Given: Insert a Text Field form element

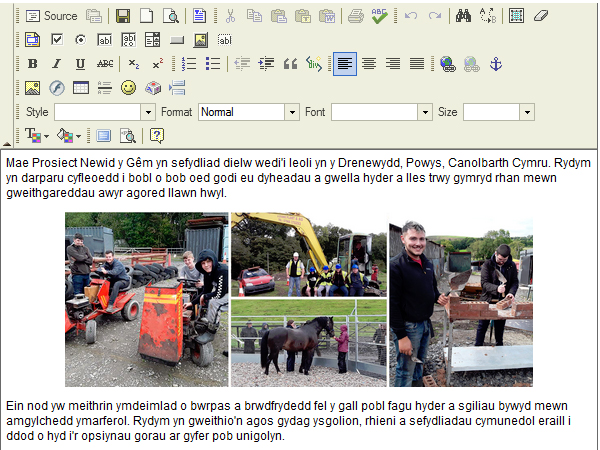Looking at the screenshot, I should pos(104,40).
